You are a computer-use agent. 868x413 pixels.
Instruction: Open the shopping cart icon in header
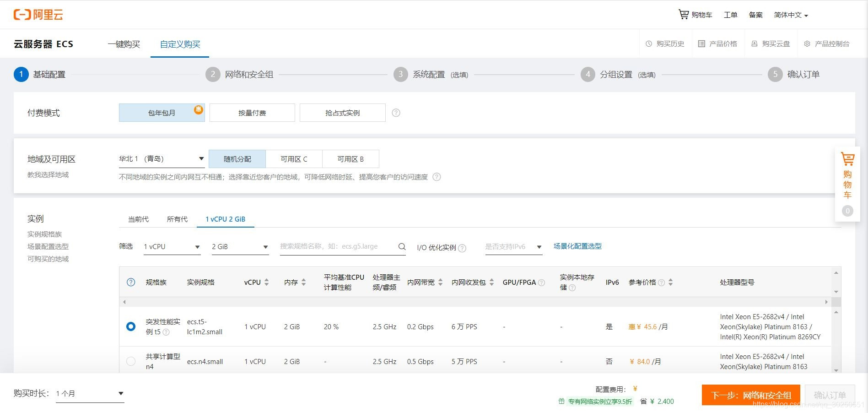[x=683, y=15]
